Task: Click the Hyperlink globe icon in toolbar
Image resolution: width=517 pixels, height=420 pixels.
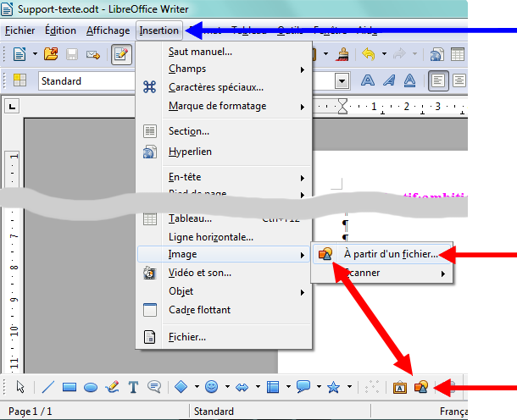Action: (436, 54)
